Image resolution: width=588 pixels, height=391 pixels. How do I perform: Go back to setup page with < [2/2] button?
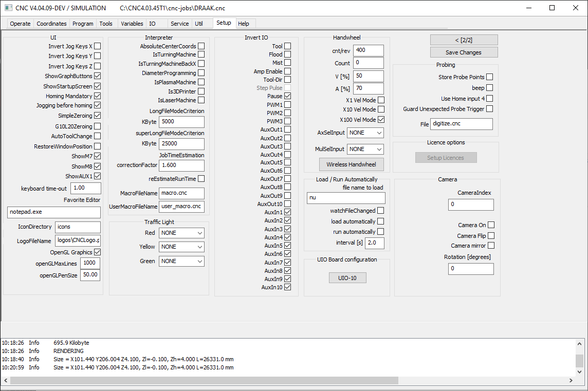tap(464, 40)
